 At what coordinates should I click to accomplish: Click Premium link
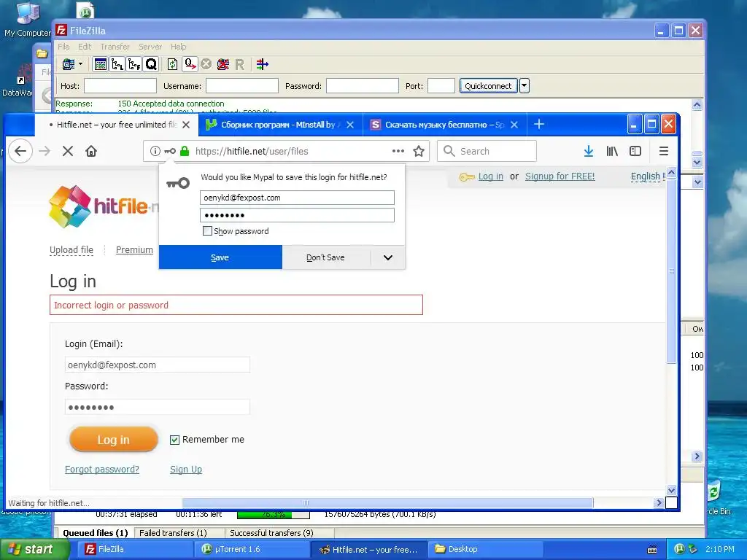pos(134,250)
